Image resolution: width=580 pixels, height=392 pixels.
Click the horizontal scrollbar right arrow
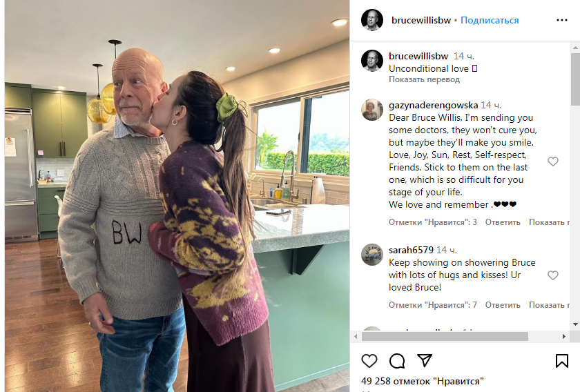563,337
